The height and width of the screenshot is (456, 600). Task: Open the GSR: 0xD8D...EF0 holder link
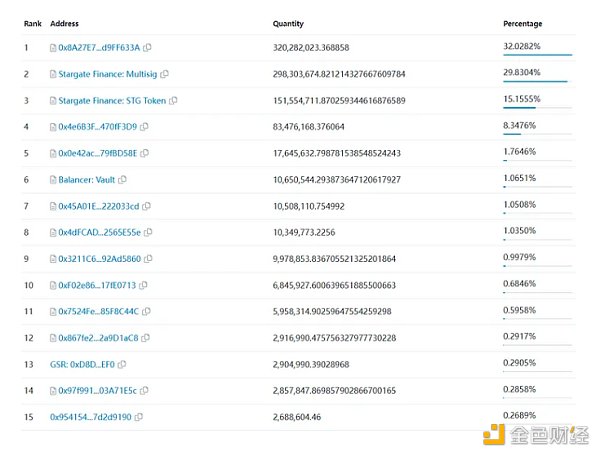82,364
